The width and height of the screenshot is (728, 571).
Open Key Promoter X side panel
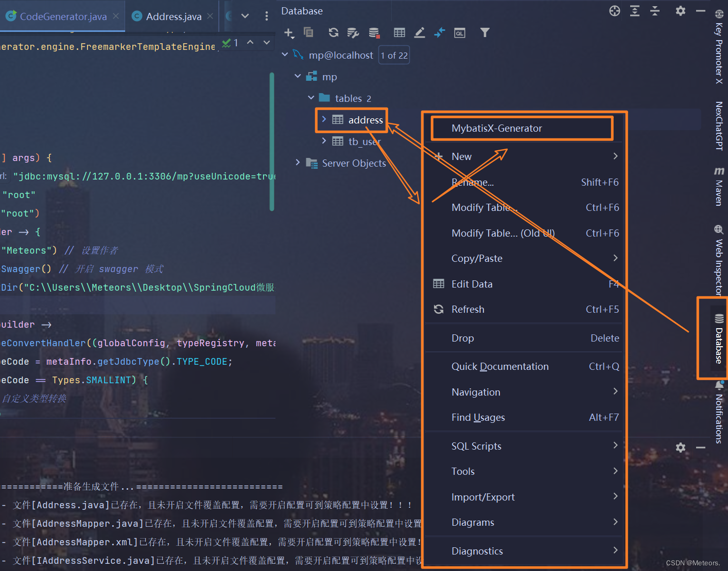point(719,46)
